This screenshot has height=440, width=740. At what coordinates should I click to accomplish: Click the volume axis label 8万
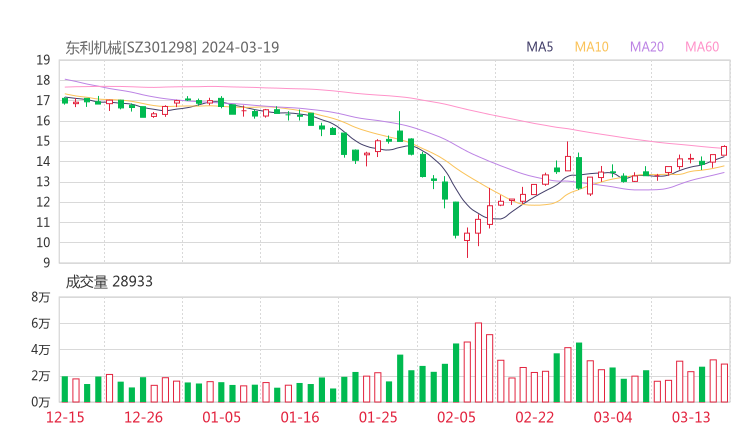click(41, 297)
